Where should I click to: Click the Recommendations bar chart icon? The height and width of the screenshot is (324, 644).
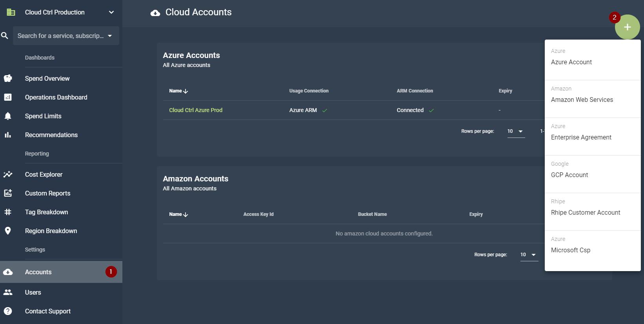[x=8, y=135]
